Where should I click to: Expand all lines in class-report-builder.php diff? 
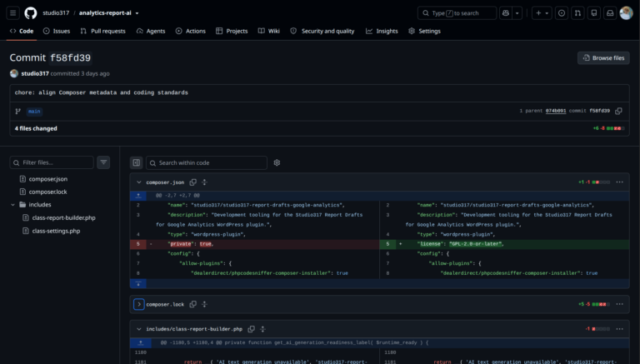(262, 329)
